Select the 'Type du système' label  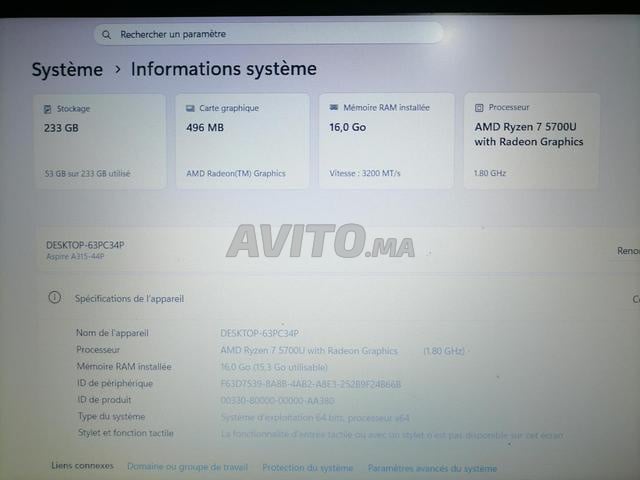pos(111,417)
